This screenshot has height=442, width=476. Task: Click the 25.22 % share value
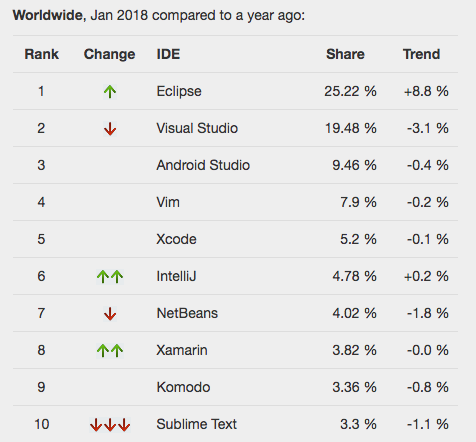tap(350, 91)
